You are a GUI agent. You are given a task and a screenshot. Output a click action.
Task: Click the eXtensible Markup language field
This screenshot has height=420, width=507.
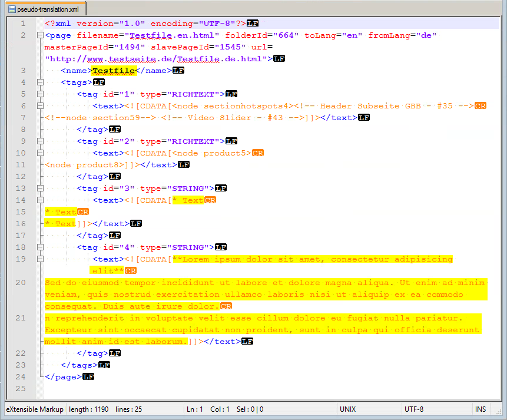34,409
